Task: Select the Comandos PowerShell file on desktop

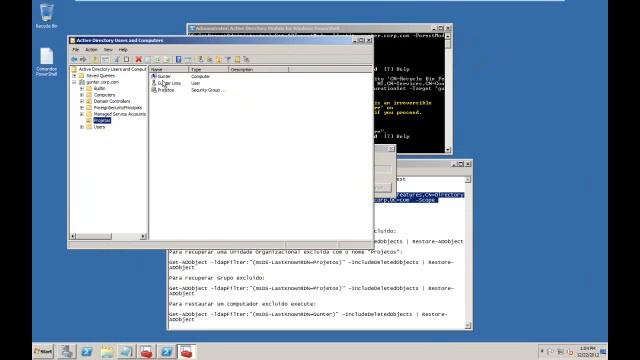Action: coord(47,62)
